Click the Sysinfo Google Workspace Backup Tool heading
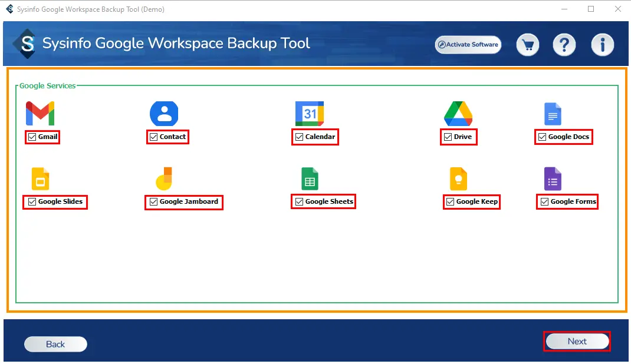Screen dimensions: 631x364 point(176,44)
